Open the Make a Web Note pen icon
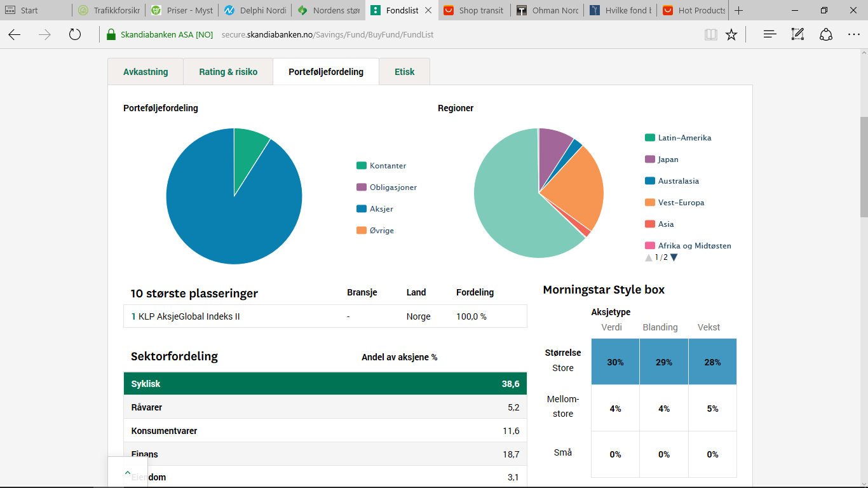This screenshot has height=488, width=868. point(798,34)
